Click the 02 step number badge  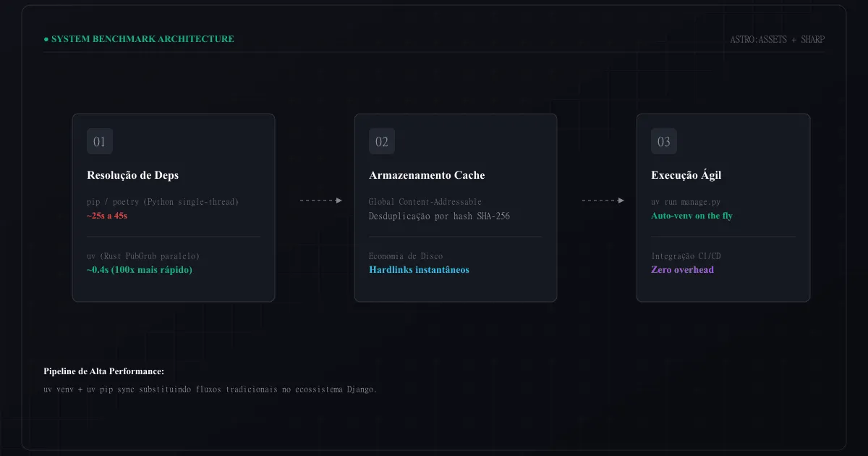click(x=382, y=142)
